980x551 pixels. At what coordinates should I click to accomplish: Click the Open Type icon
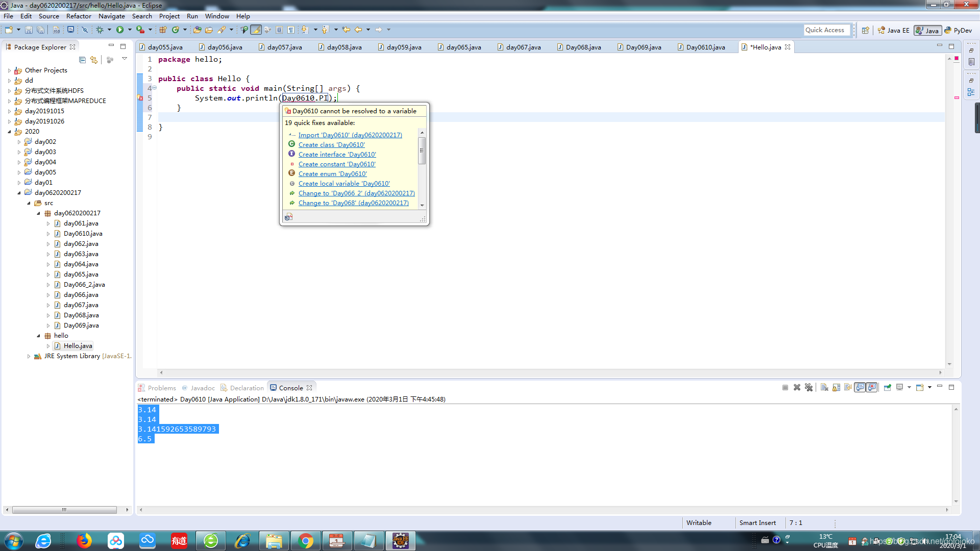click(197, 30)
